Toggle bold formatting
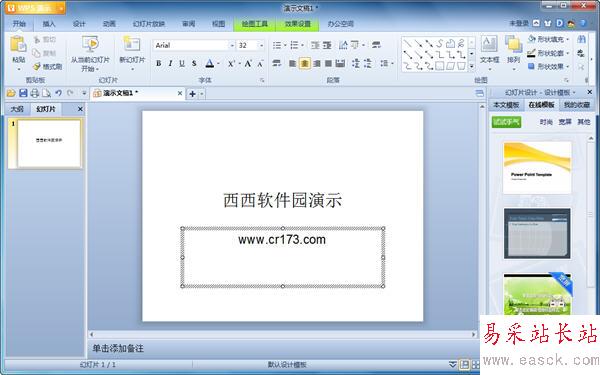The height and width of the screenshot is (375, 600). 158,64
